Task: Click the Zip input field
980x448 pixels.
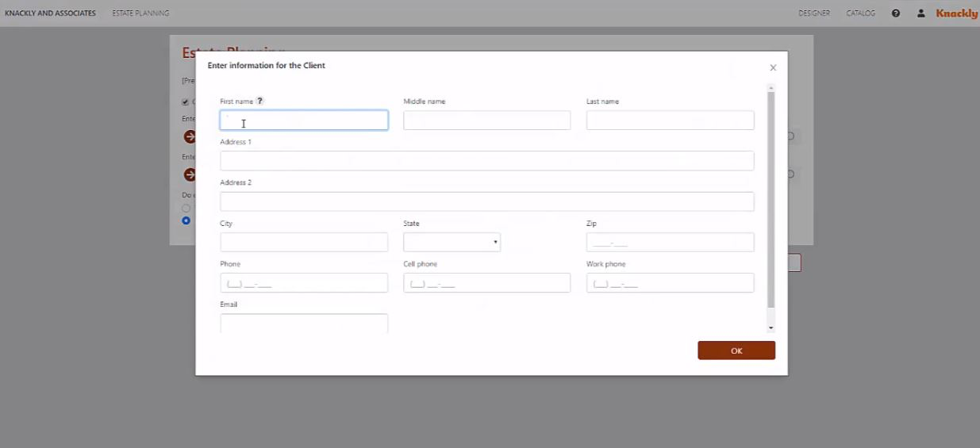Action: [x=670, y=242]
